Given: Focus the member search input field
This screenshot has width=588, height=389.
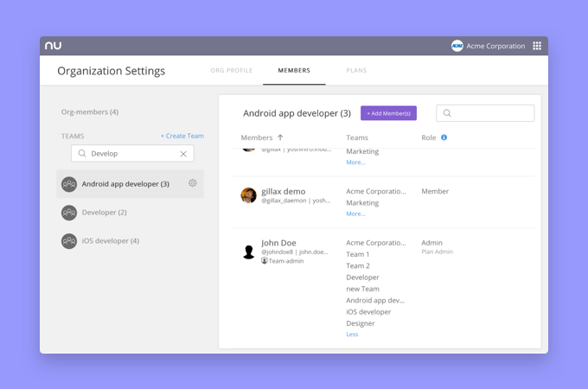Looking at the screenshot, I should [485, 113].
